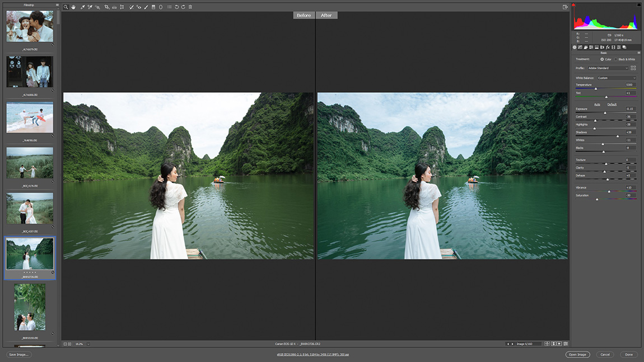Image resolution: width=644 pixels, height=362 pixels.
Task: Select the Radial Filter tool
Action: [161, 7]
